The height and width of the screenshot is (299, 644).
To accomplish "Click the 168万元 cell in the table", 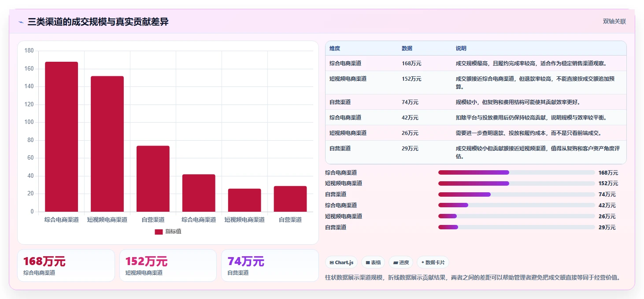I will coord(411,64).
